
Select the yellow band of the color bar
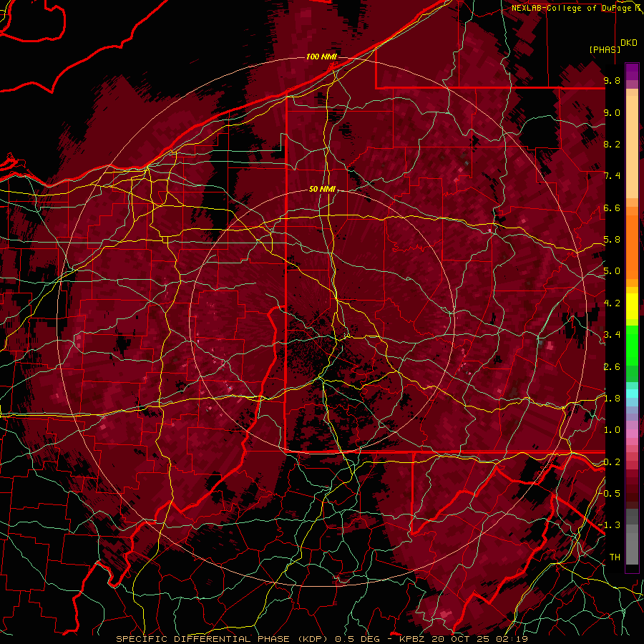632,306
